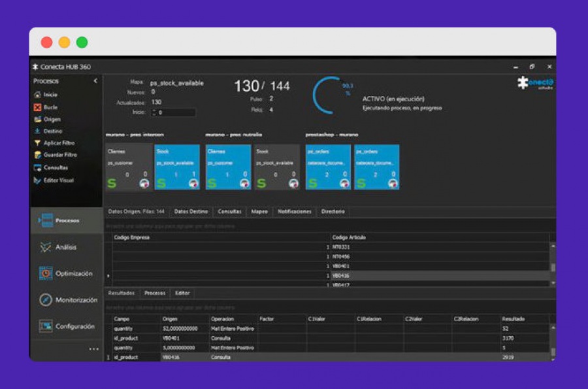
Task: Click the gauge icon in the blue Stock tile
Action: click(x=193, y=184)
